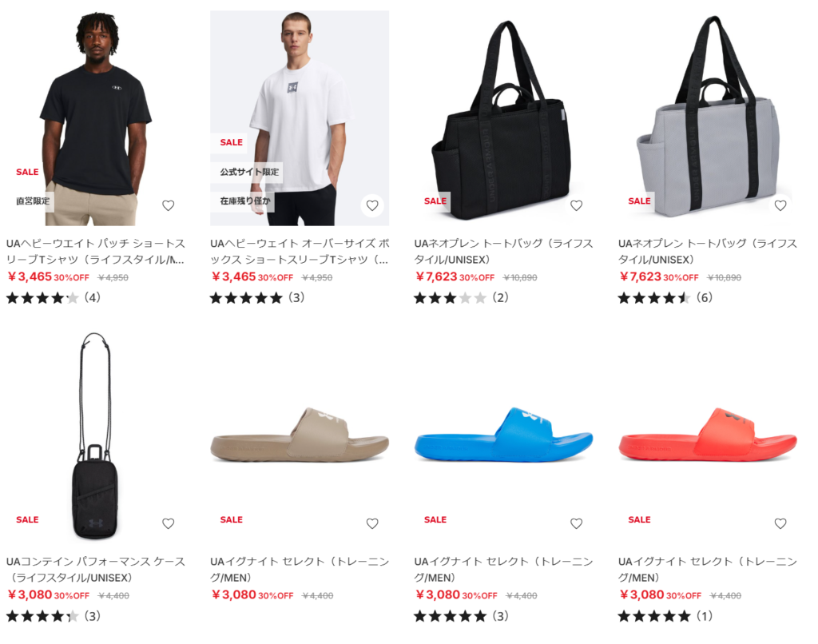Open the beige UAイグナイト セレクト title link
Viewport: 818px width, 644px height.
pos(300,570)
